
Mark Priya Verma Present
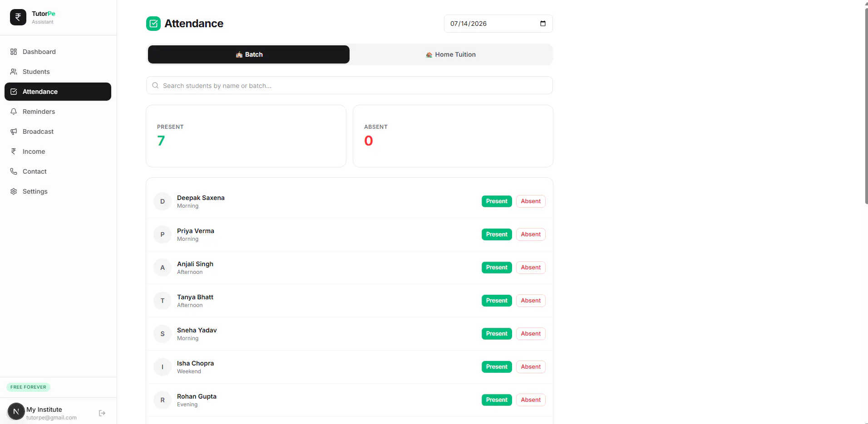point(497,234)
